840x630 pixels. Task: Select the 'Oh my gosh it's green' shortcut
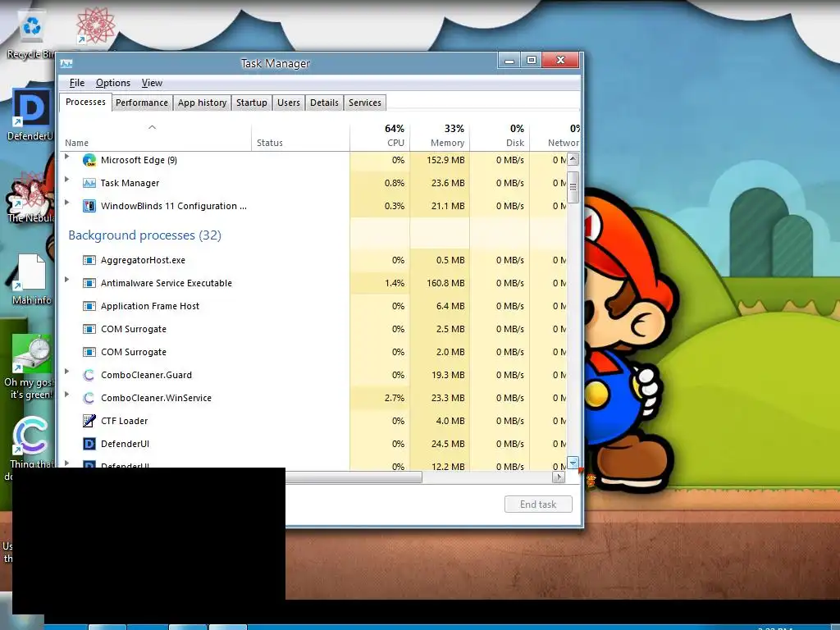(30, 367)
